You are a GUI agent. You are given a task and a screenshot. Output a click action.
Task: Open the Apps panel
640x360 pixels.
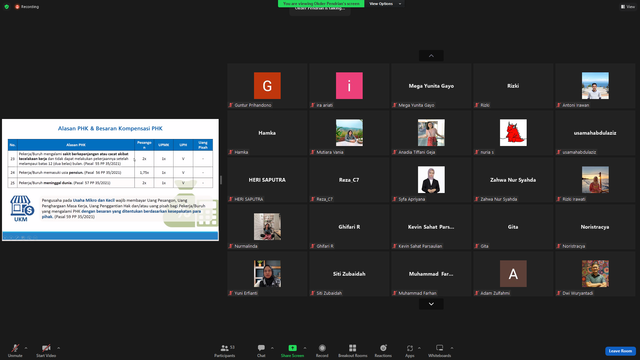pos(410,350)
